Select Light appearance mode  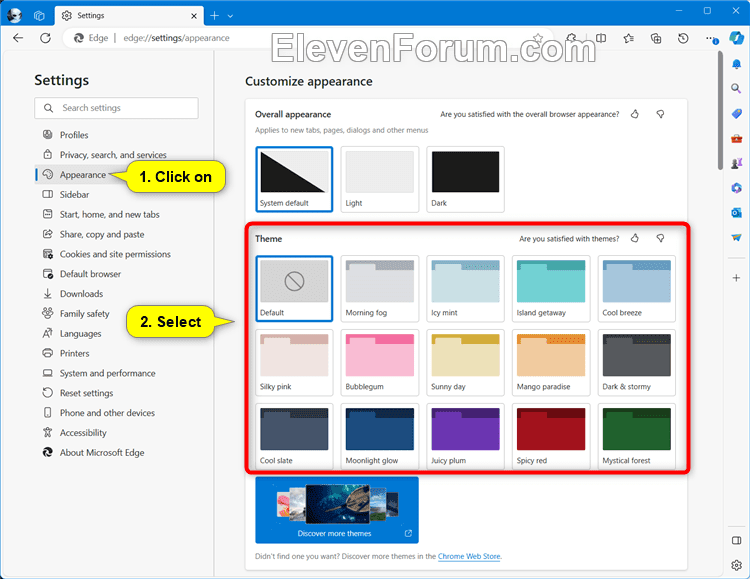click(x=380, y=179)
